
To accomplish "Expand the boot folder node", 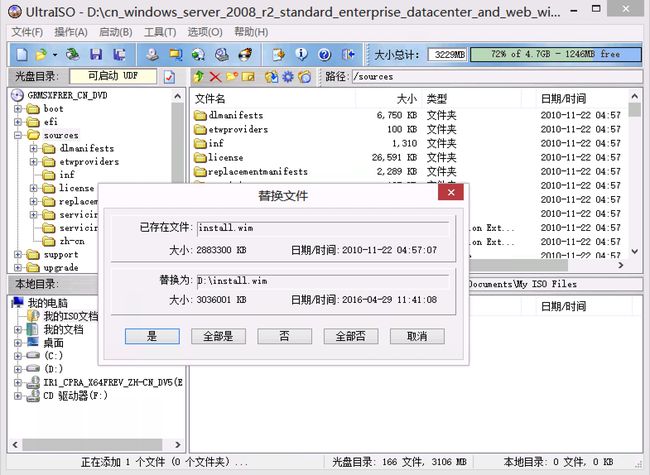I will click(18, 109).
